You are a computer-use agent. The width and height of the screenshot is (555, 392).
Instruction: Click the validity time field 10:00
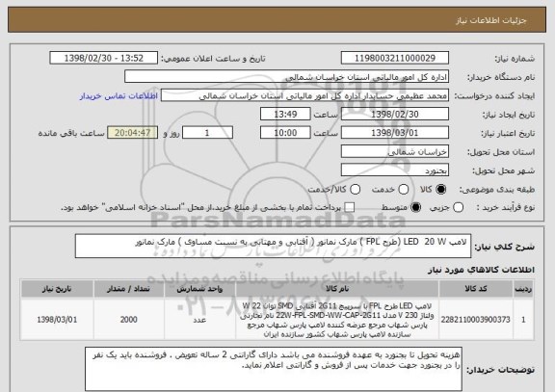click(285, 133)
